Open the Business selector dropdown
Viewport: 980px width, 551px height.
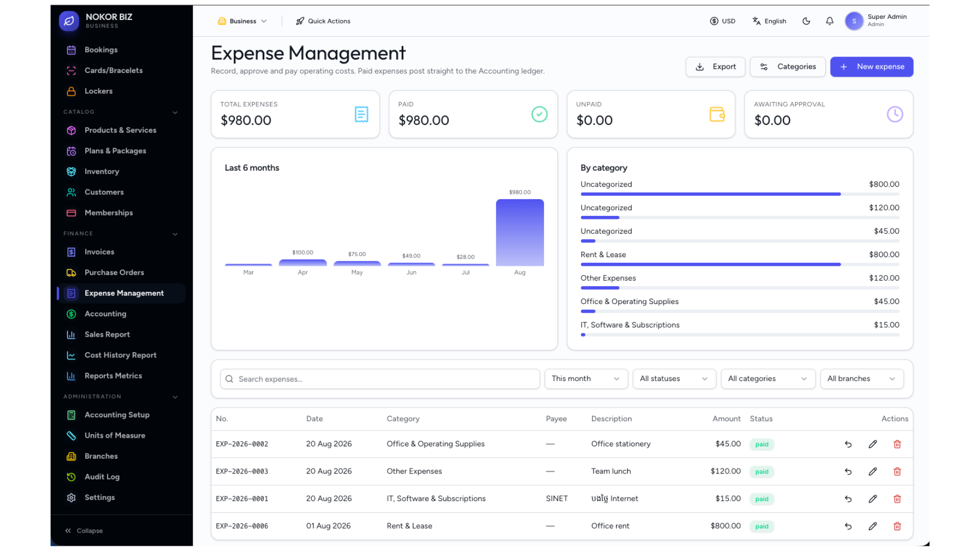click(242, 21)
